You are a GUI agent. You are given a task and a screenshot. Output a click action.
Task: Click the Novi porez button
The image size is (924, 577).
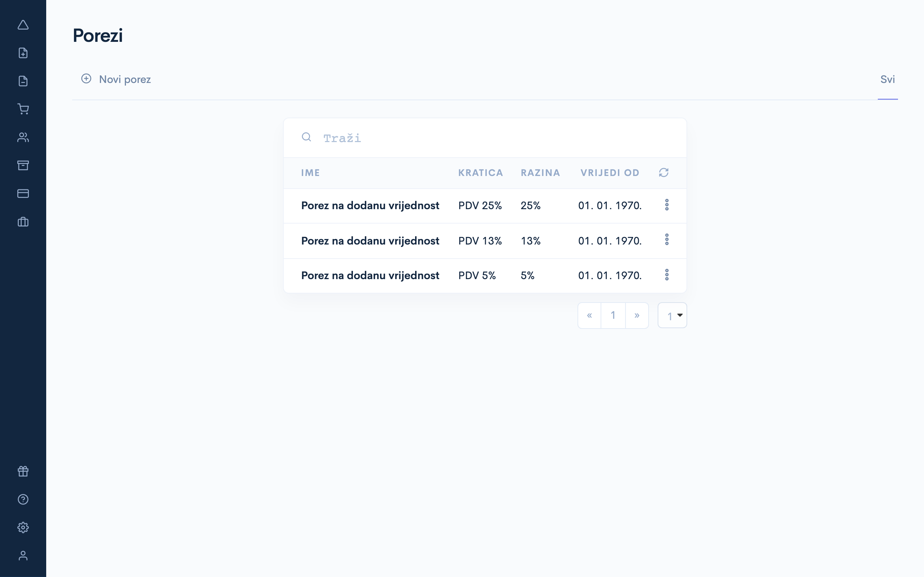116,79
